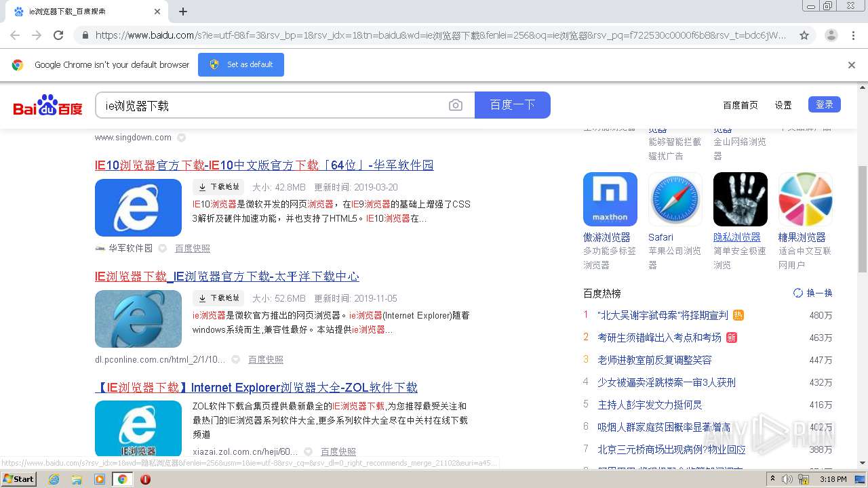Click 百度热榜 heading

[602, 293]
